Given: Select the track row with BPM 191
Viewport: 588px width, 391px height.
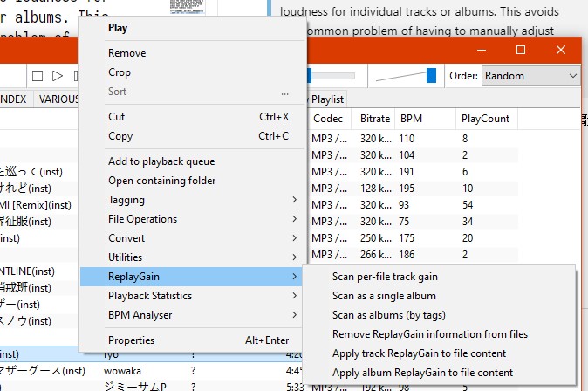Looking at the screenshot, I should pyautogui.click(x=414, y=171).
